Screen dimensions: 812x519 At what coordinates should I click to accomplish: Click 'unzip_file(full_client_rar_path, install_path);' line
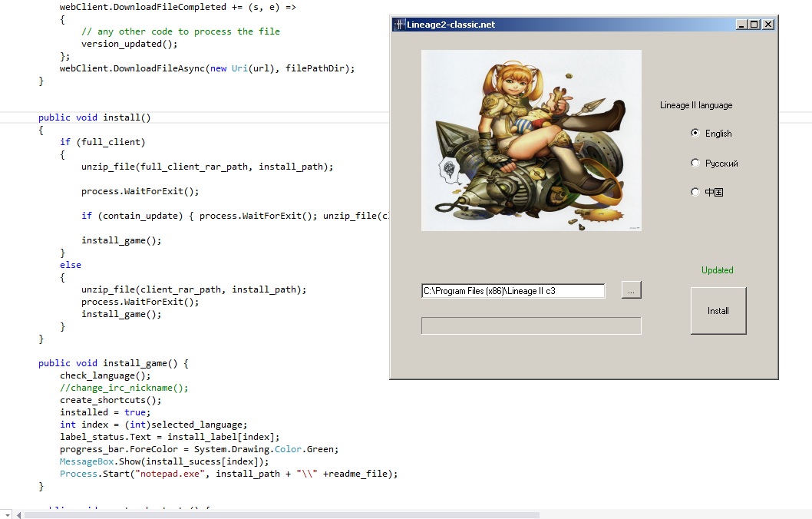point(207,167)
